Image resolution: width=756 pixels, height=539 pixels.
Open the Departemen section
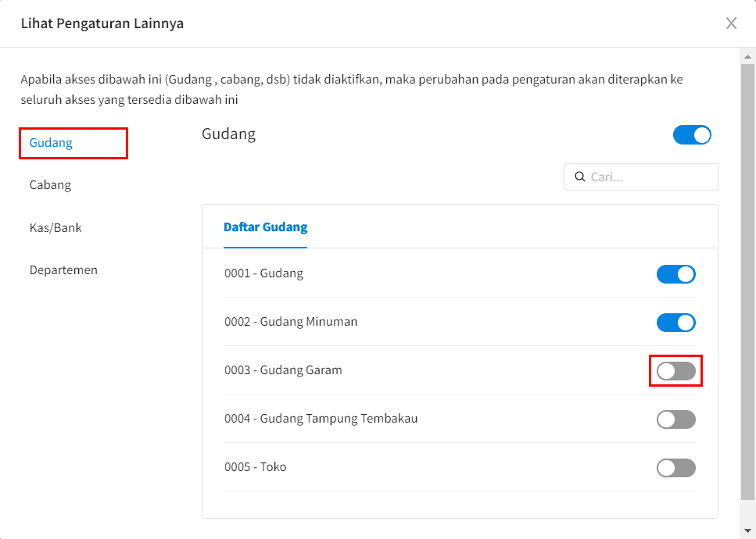[63, 269]
